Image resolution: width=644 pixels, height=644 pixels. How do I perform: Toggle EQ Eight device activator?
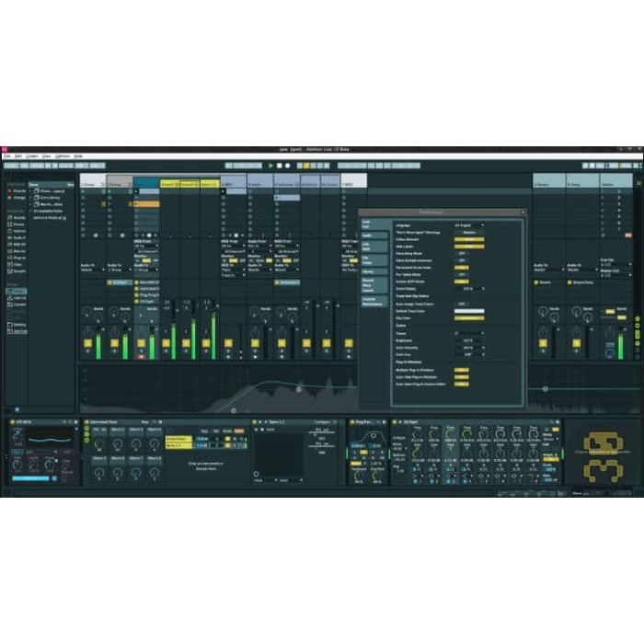click(x=395, y=421)
